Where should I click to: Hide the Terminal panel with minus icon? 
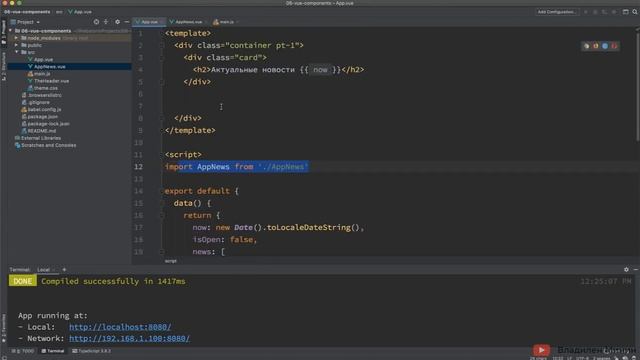click(x=636, y=269)
